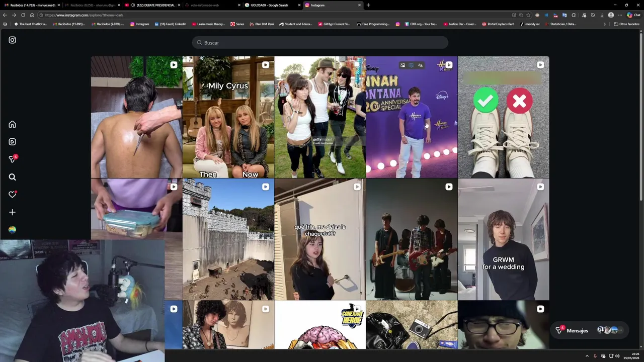644x362 pixels.
Task: Go to Instagram Home from the sidebar
Action: (x=12, y=124)
